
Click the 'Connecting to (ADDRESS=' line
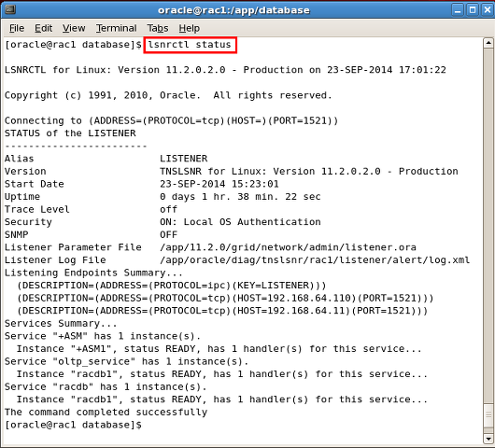(171, 120)
